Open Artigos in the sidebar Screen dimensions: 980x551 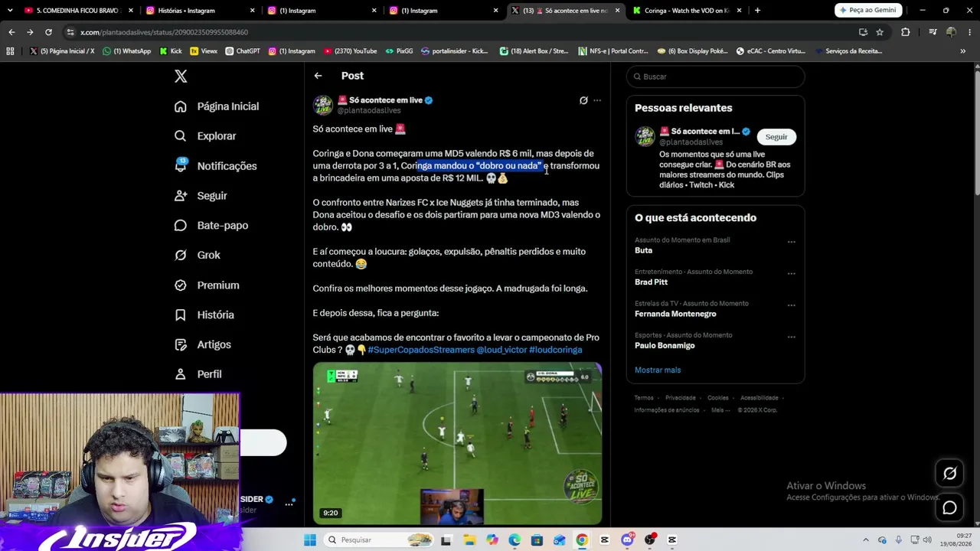(x=203, y=344)
